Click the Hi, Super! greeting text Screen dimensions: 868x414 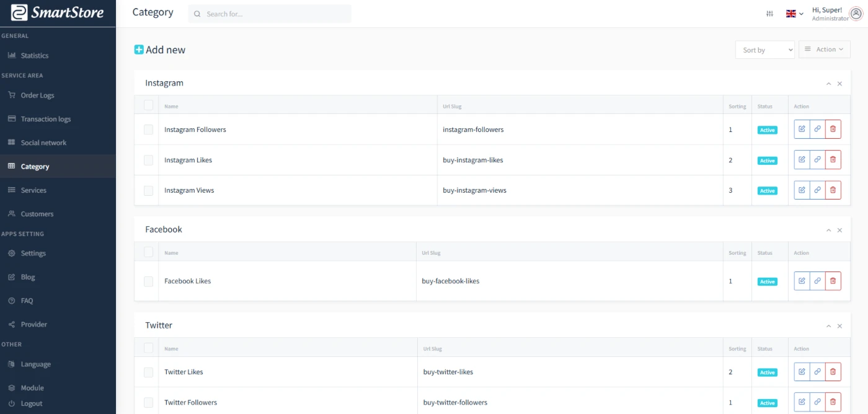tap(827, 10)
